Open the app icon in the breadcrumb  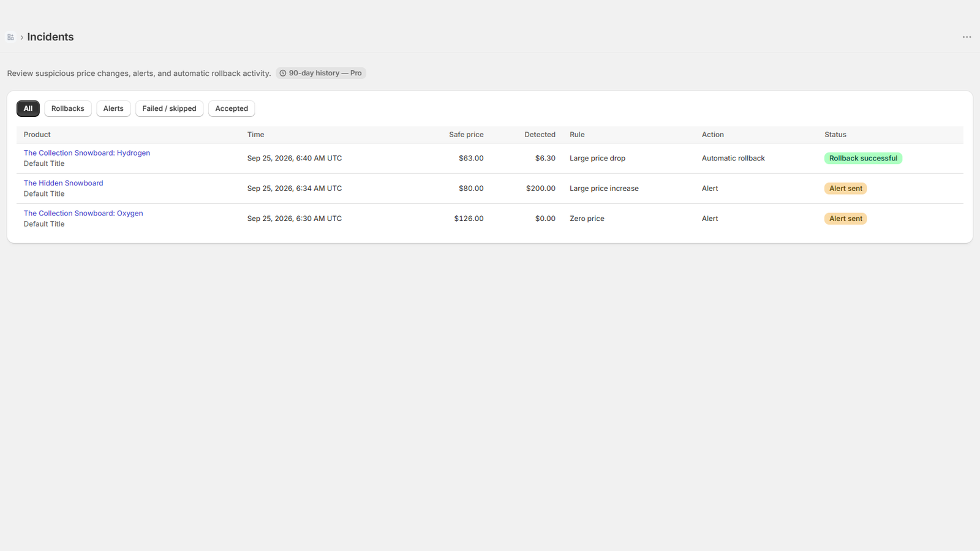coord(10,37)
